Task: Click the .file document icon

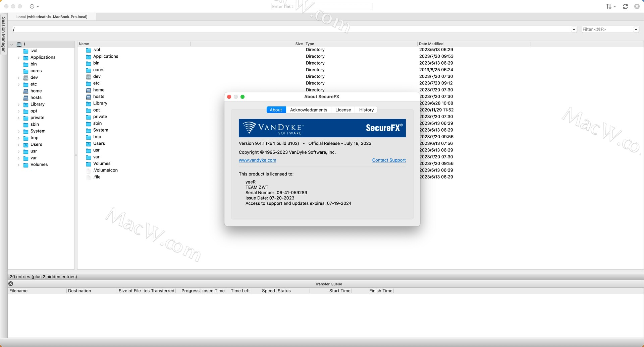Action: click(89, 177)
